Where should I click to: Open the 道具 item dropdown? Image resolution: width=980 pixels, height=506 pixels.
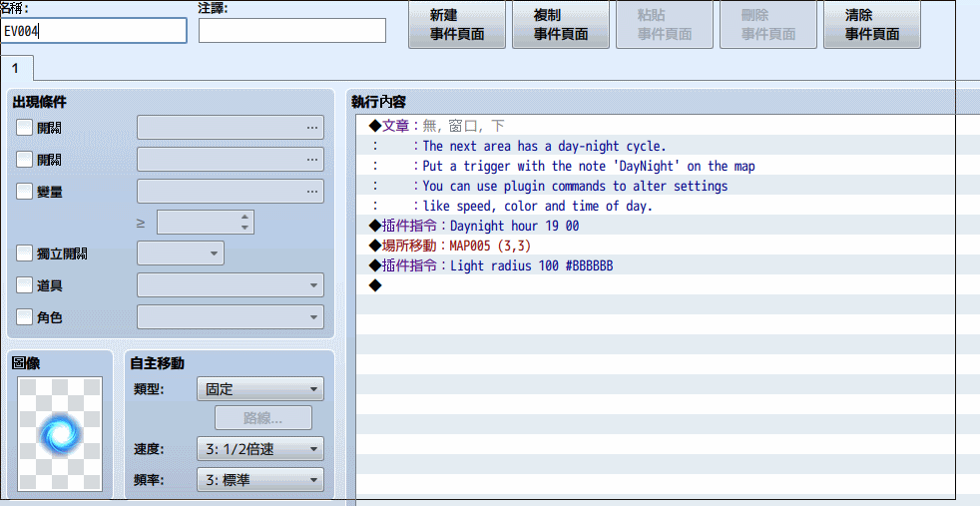(230, 284)
